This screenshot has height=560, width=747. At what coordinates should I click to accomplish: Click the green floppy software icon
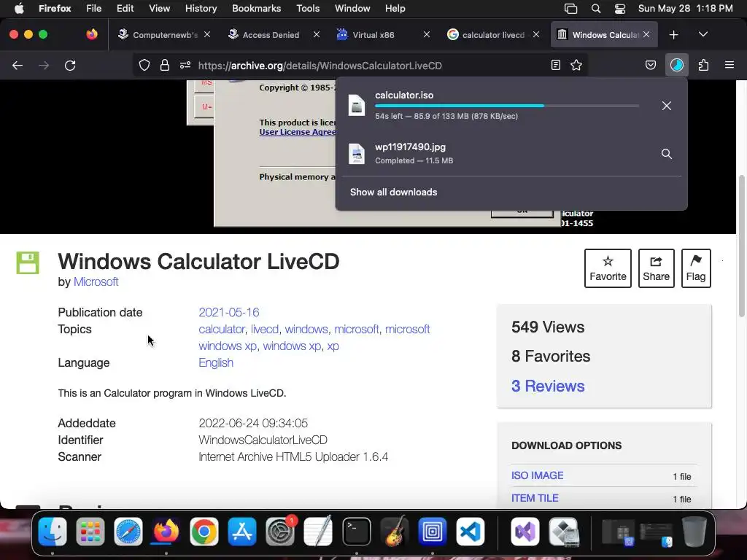point(28,262)
